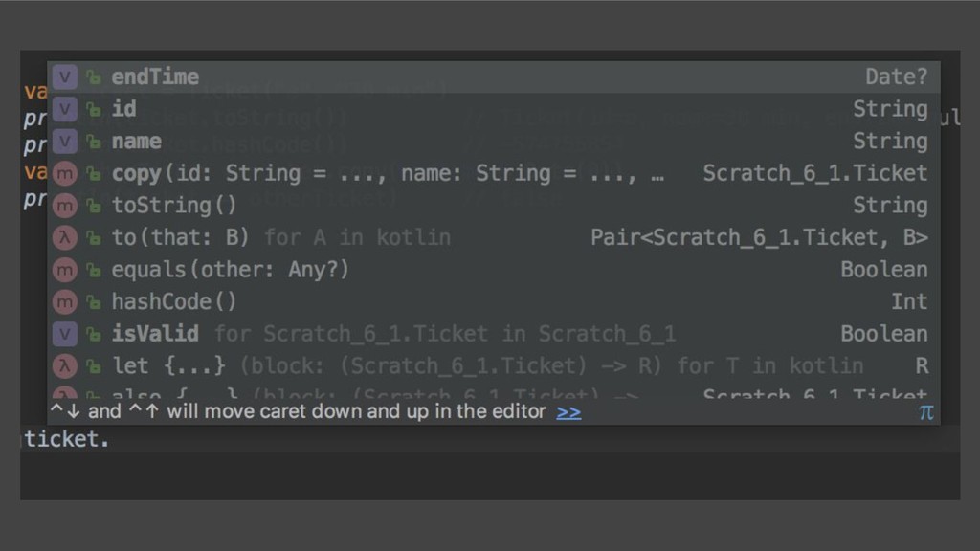Click the method icon next to toString()
The width and height of the screenshot is (980, 551).
64,206
